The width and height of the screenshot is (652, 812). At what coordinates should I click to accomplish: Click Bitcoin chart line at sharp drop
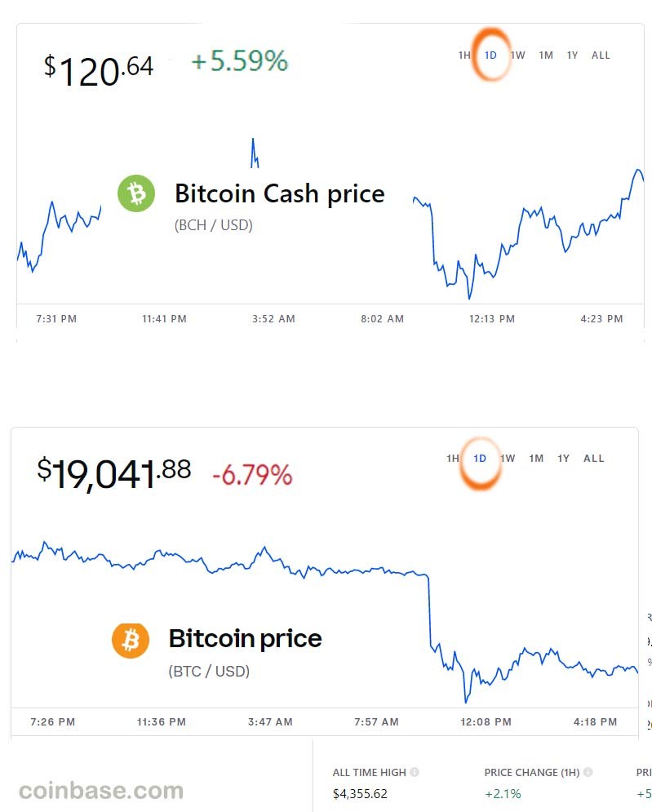click(429, 611)
